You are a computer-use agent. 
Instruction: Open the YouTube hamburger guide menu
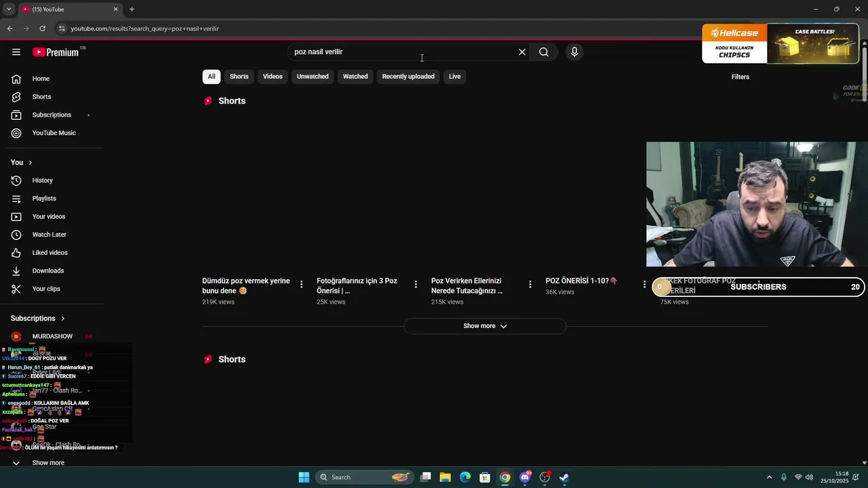coord(16,52)
